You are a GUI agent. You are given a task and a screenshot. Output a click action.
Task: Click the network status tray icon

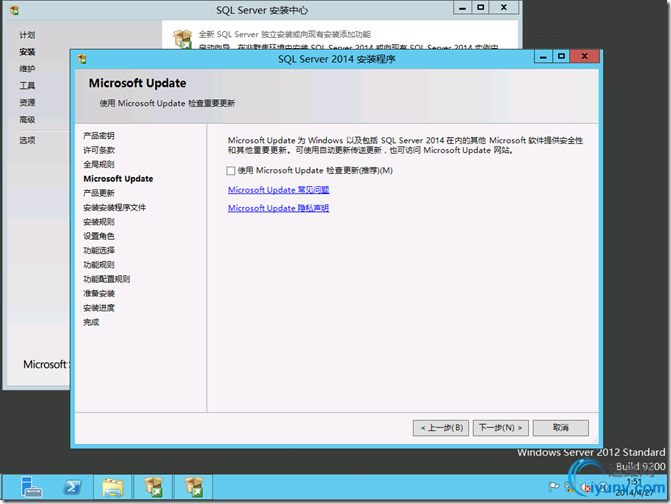[x=570, y=487]
